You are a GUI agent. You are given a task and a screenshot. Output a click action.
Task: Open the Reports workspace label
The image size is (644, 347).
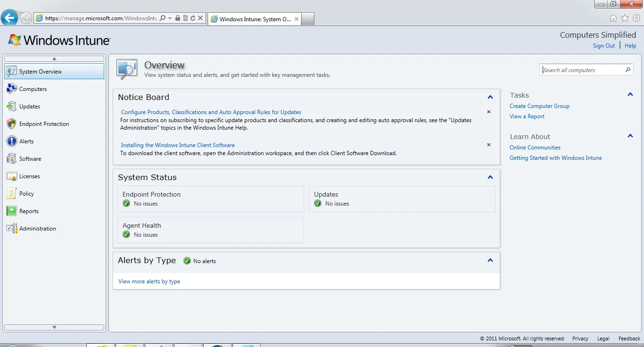tap(29, 211)
